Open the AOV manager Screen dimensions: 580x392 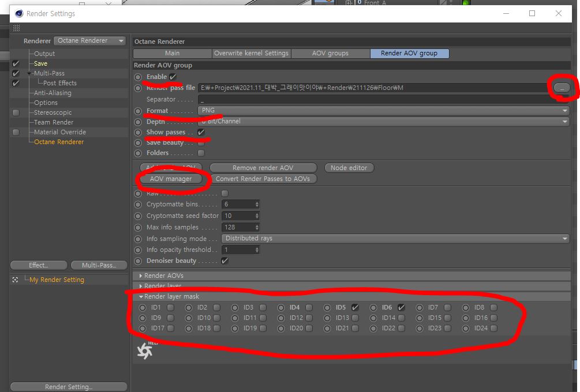point(171,179)
